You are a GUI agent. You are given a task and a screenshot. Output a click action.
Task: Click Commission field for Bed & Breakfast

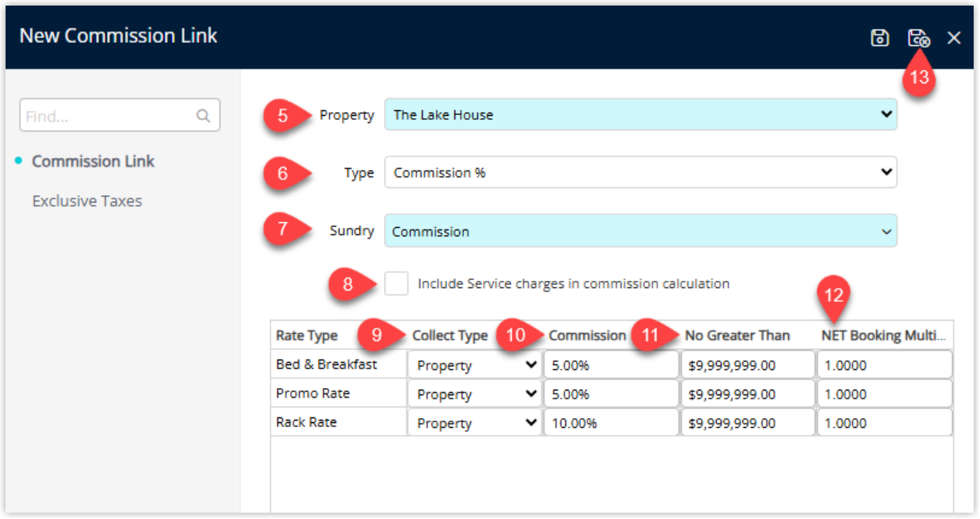click(x=611, y=365)
